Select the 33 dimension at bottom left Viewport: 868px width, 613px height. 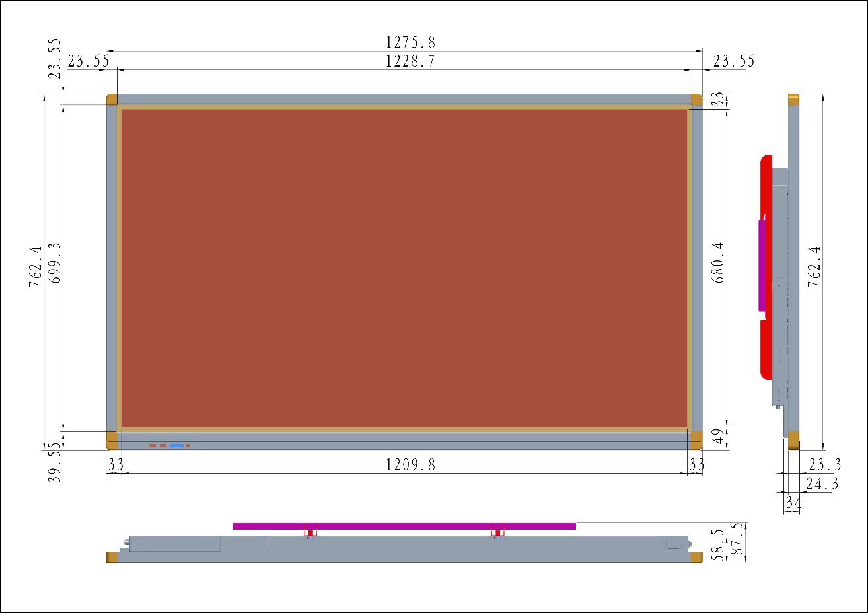(116, 465)
